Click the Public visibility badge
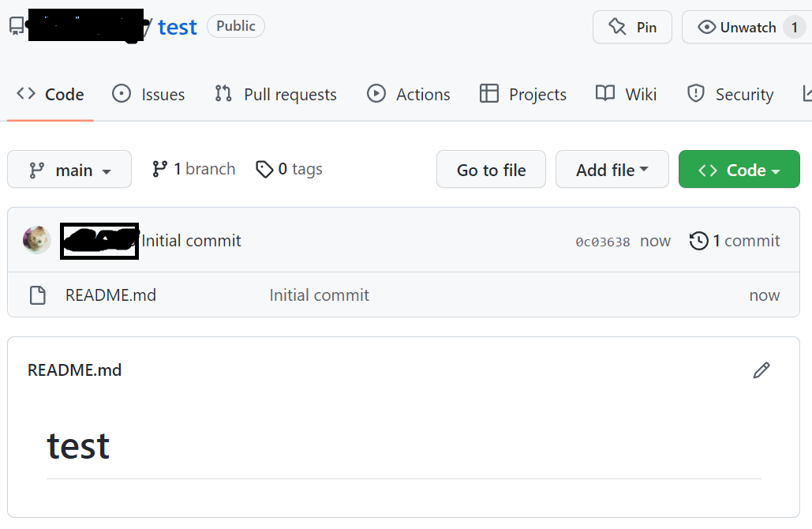The image size is (812, 529). coord(236,26)
